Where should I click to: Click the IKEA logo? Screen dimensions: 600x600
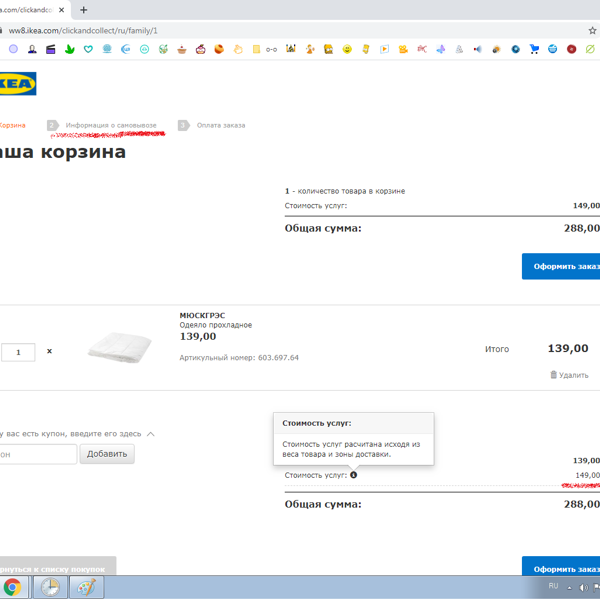(18, 83)
